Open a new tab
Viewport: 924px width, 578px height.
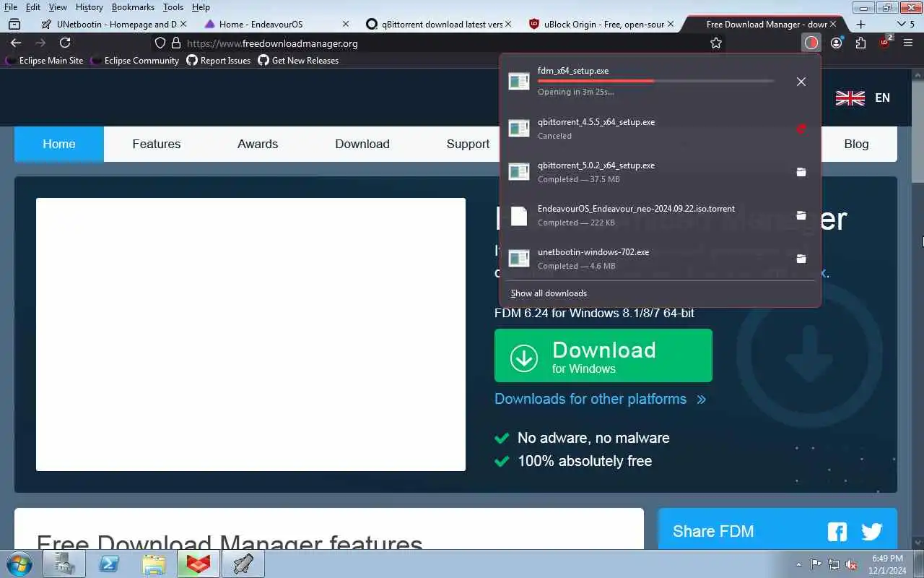860,24
